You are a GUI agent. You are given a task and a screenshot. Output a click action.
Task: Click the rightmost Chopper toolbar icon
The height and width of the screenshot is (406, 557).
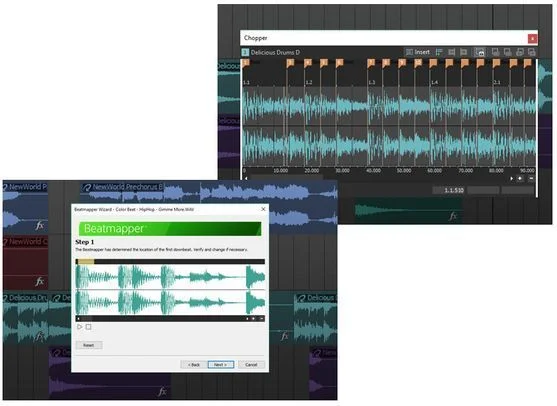(x=532, y=52)
